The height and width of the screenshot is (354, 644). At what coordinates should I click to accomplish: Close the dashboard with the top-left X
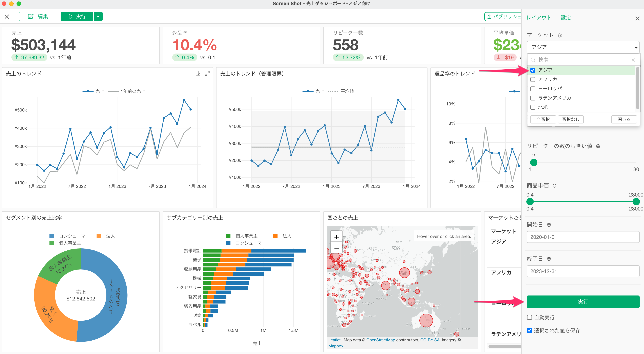tap(7, 17)
